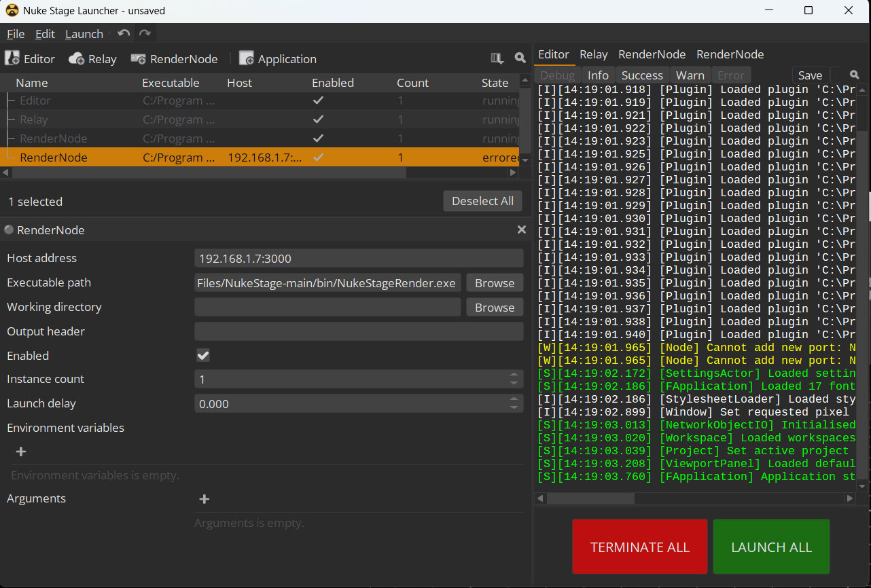Add a new Application process
The image size is (871, 588).
tap(278, 59)
